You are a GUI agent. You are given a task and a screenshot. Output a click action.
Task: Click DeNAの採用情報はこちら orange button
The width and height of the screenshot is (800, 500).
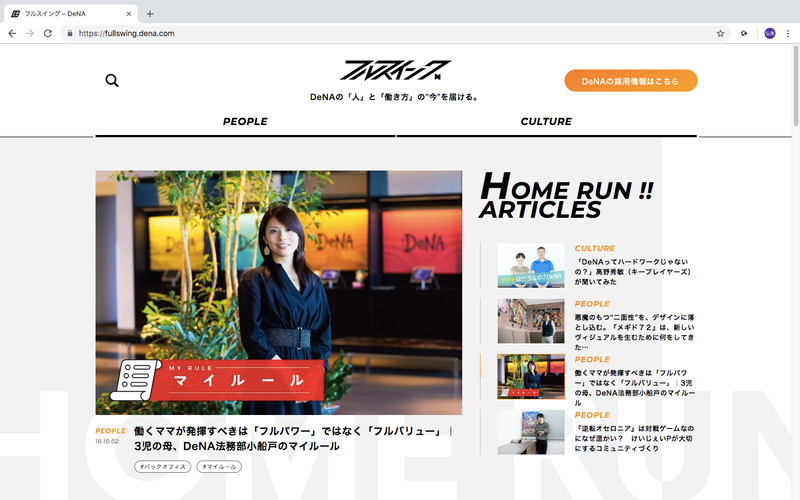click(631, 81)
